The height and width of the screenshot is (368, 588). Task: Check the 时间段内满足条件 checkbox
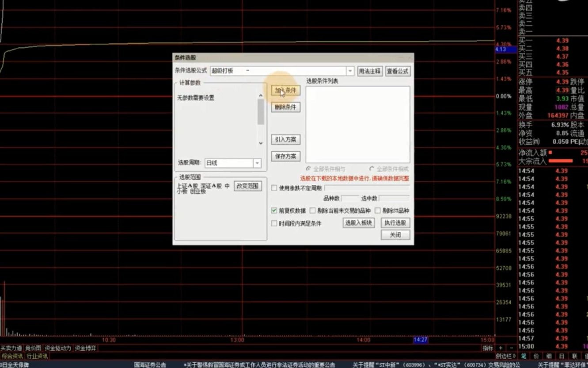[274, 223]
